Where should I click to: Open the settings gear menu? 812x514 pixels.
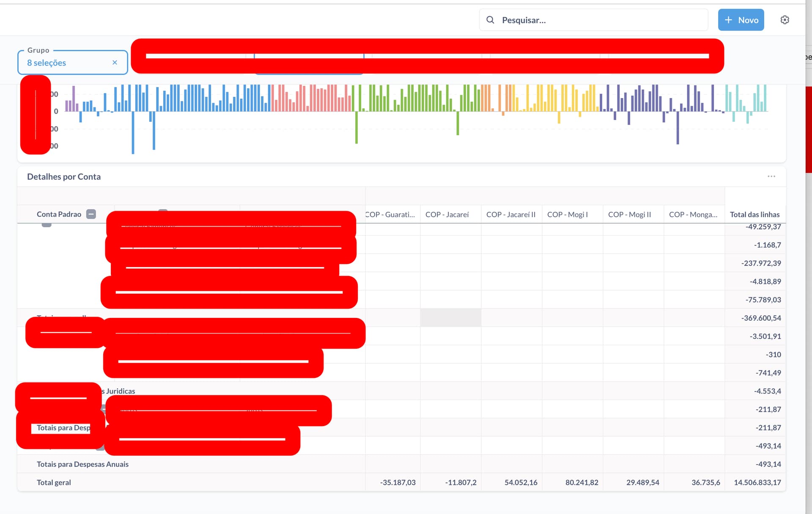pyautogui.click(x=785, y=19)
